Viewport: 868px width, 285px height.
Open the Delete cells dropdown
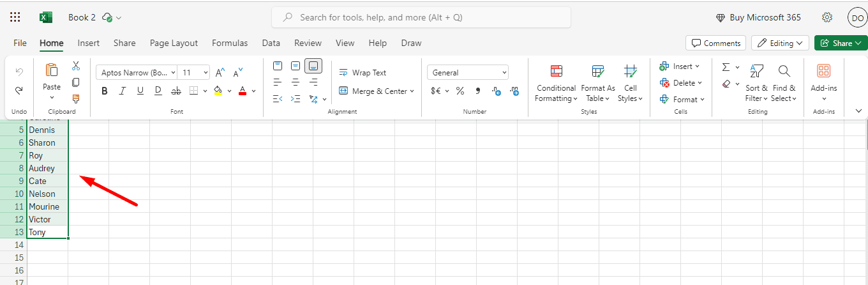coord(680,83)
